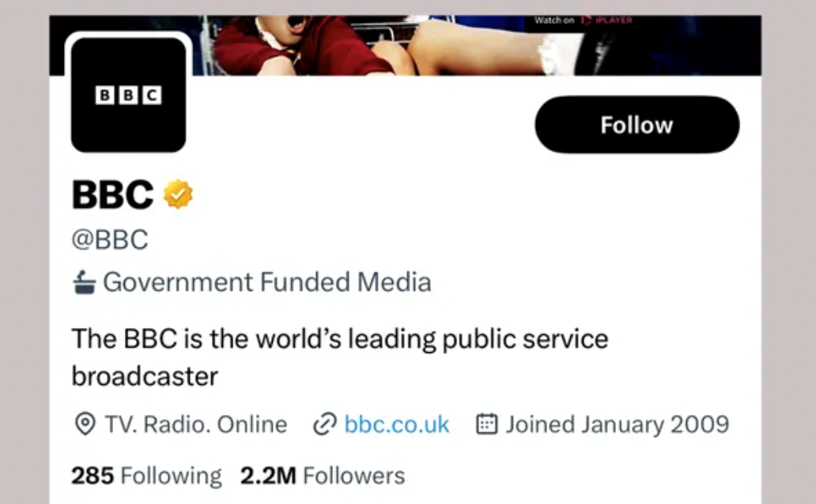View the 2.2M Followers list
This screenshot has width=816, height=504.
tap(323, 476)
